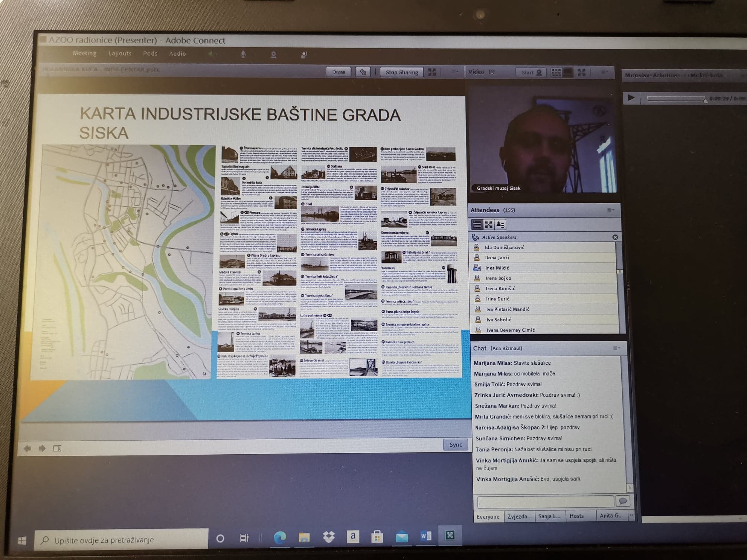Open Chat pod options menu
Image resolution: width=747 pixels, height=560 pixels.
point(616,348)
